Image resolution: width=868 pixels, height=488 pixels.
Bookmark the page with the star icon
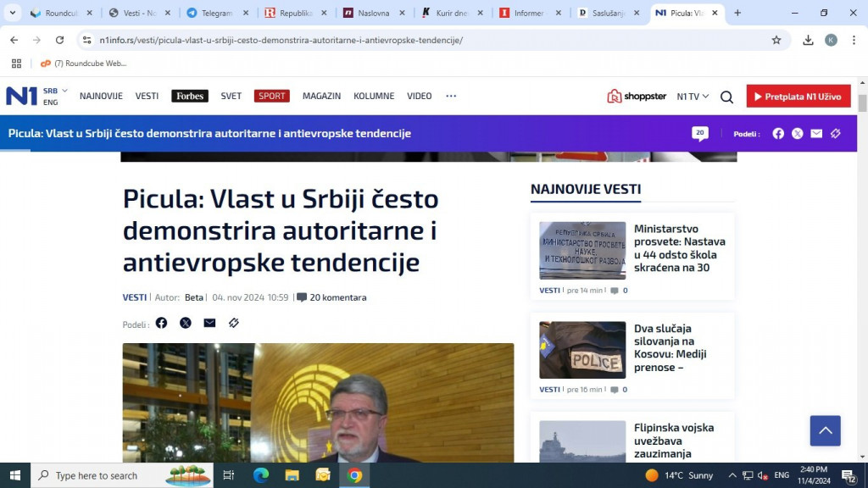tap(776, 39)
